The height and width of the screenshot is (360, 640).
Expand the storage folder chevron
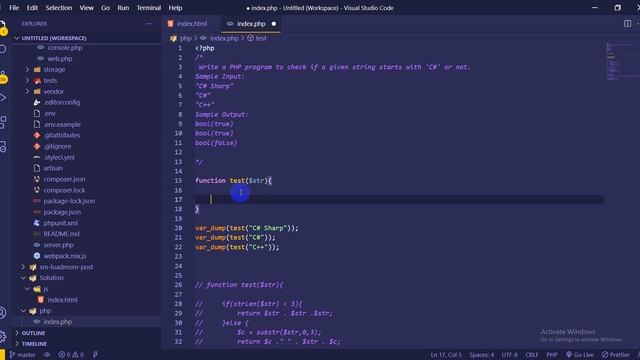click(27, 69)
